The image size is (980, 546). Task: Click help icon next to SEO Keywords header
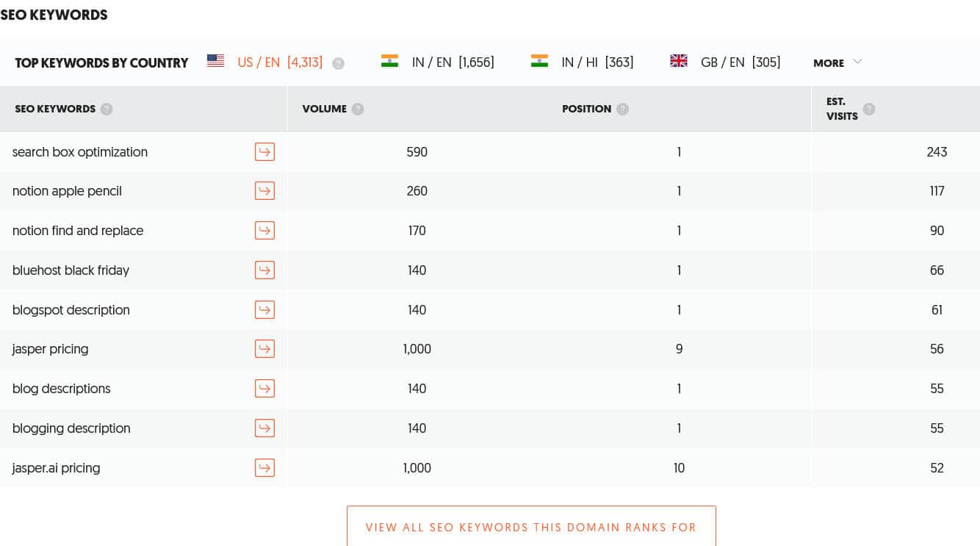[x=107, y=109]
